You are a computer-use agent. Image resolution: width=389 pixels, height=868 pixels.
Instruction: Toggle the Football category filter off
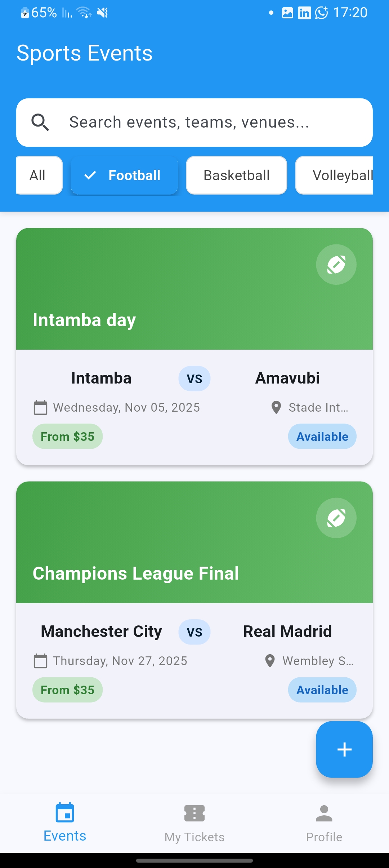(124, 175)
